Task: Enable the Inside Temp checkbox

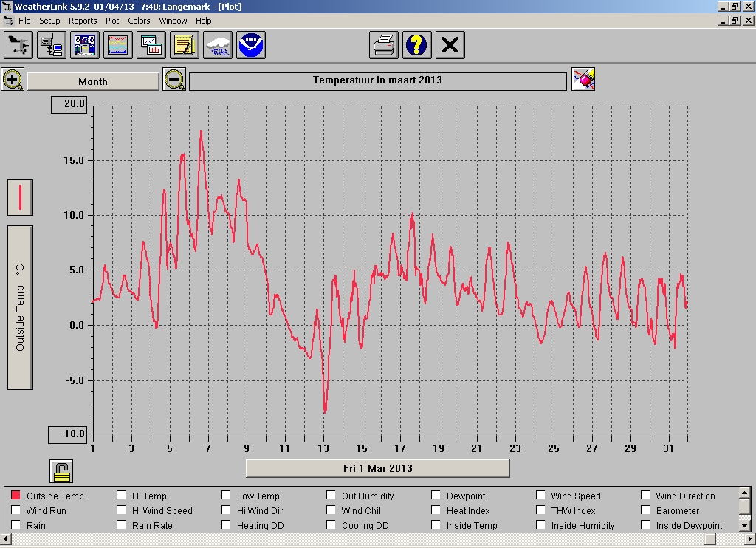Action: tap(436, 525)
